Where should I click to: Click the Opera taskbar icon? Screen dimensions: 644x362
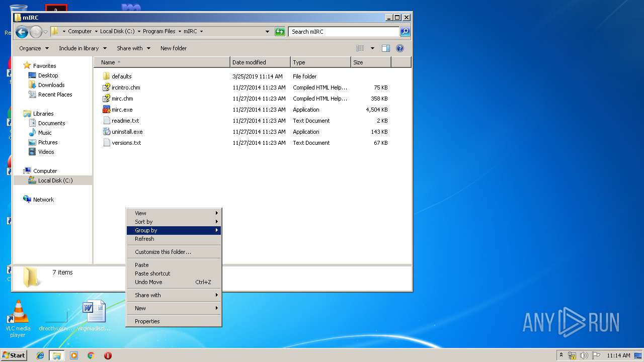coord(108,355)
